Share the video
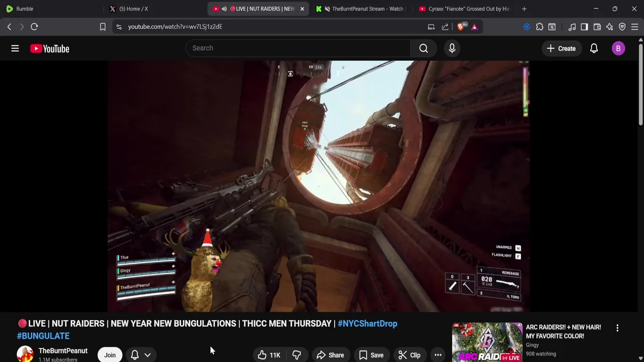 [330, 355]
